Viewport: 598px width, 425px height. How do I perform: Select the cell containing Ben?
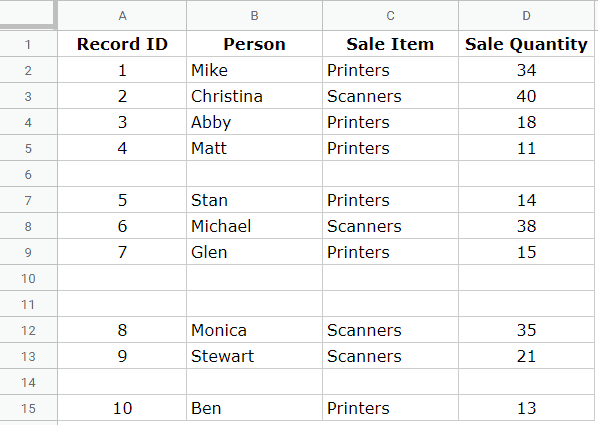coord(254,408)
